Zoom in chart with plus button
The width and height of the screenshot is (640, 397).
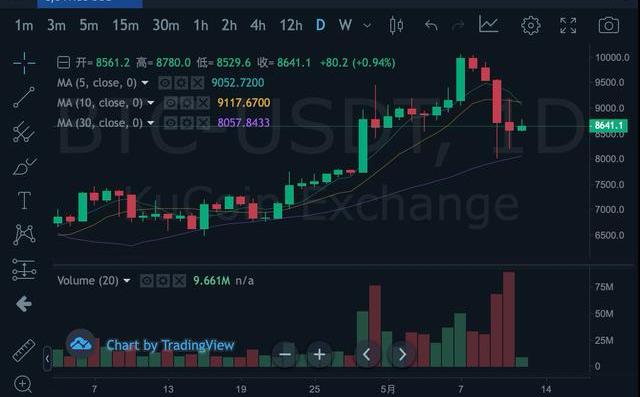click(x=319, y=354)
